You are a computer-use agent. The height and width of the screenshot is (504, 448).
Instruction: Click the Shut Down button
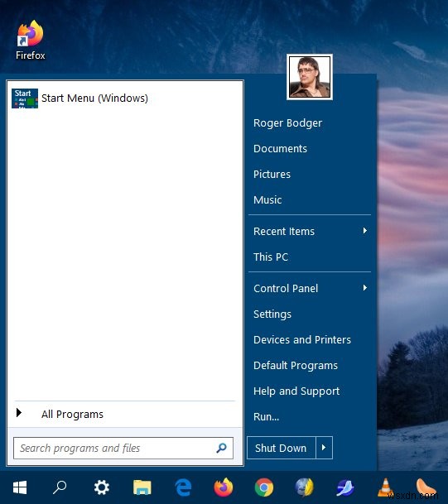coord(281,448)
